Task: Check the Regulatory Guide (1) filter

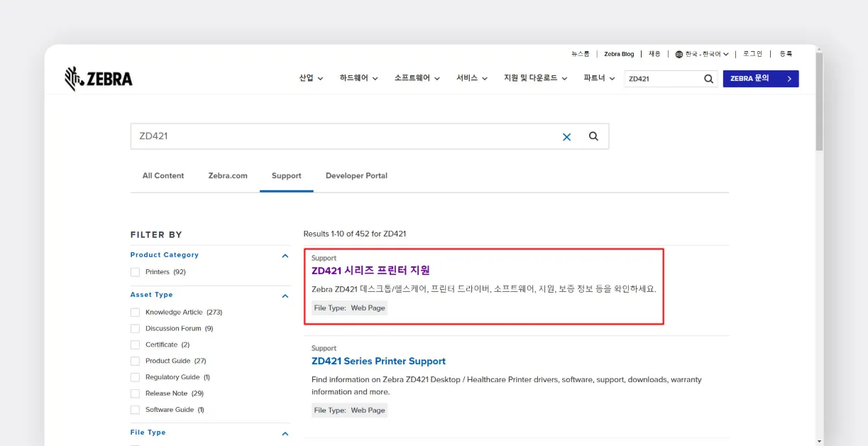Action: tap(135, 377)
